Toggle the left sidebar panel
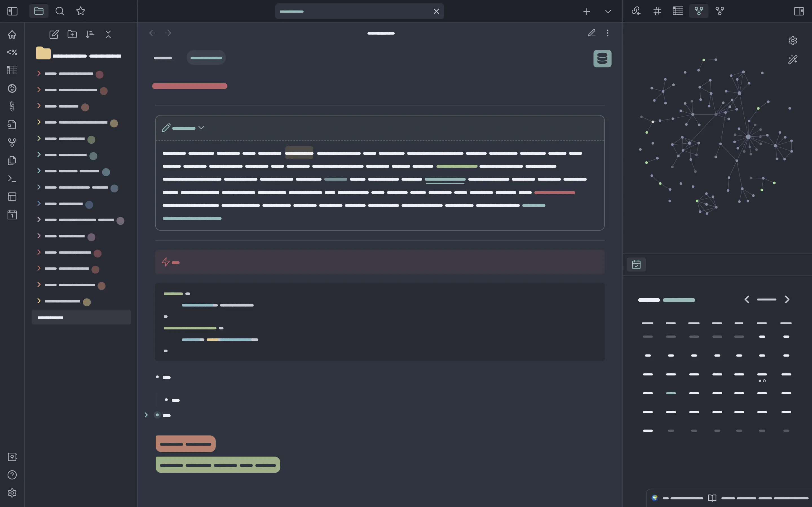Image resolution: width=812 pixels, height=507 pixels. [x=12, y=11]
